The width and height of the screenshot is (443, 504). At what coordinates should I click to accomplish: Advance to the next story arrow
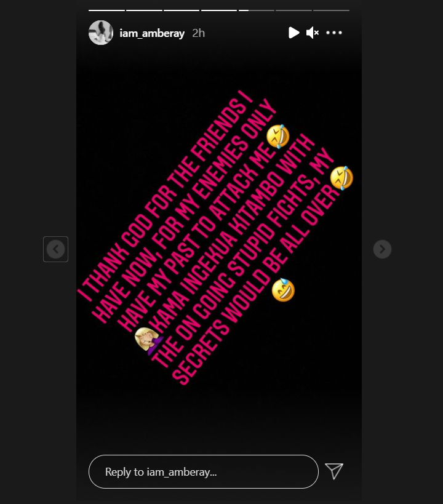pos(382,249)
